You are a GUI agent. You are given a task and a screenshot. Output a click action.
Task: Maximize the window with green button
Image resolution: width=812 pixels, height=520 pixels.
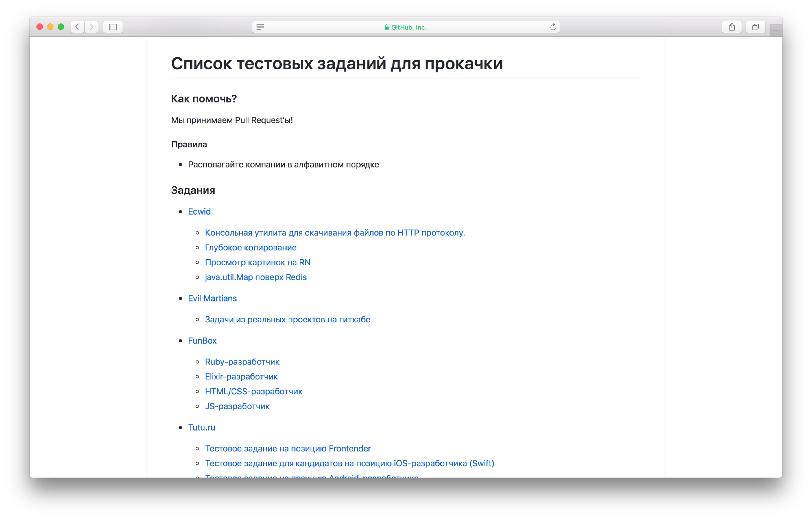61,27
